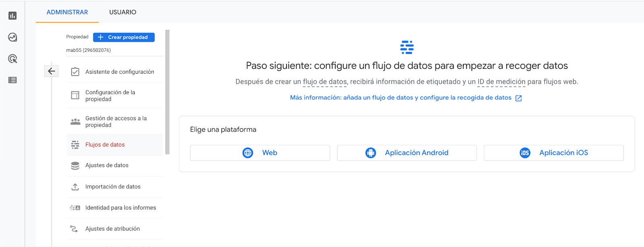Screen dimensions: 644x247
Task: Open Asistente de configuración menu item
Action: click(x=120, y=72)
